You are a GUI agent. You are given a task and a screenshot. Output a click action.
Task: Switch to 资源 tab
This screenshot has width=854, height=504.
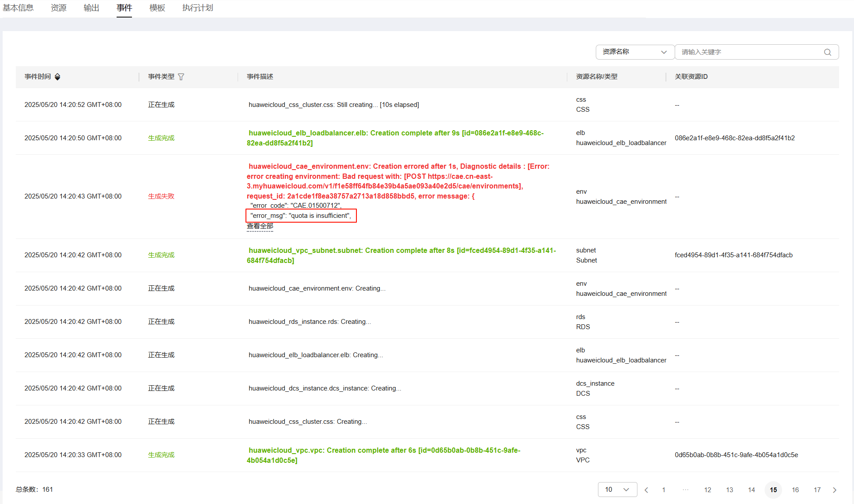(58, 8)
